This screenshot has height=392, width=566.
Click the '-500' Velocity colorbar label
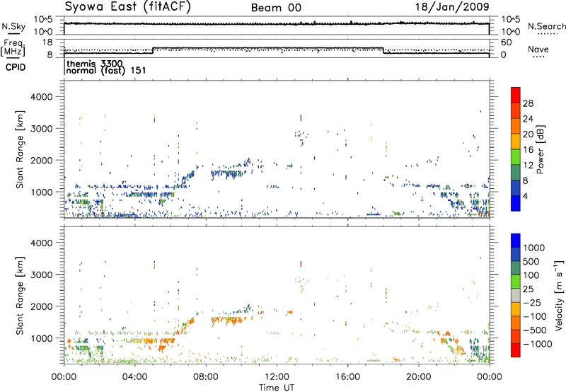coord(534,330)
